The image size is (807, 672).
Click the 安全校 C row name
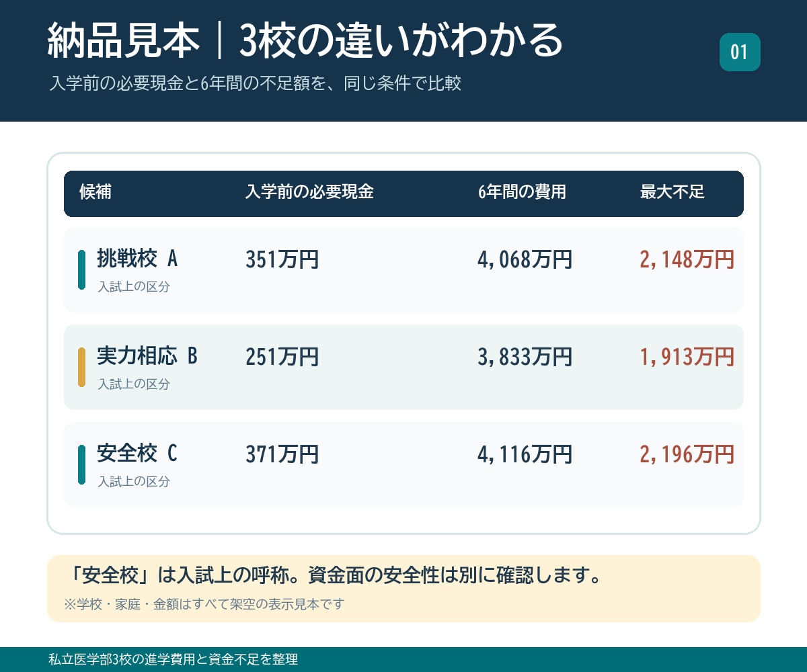137,453
